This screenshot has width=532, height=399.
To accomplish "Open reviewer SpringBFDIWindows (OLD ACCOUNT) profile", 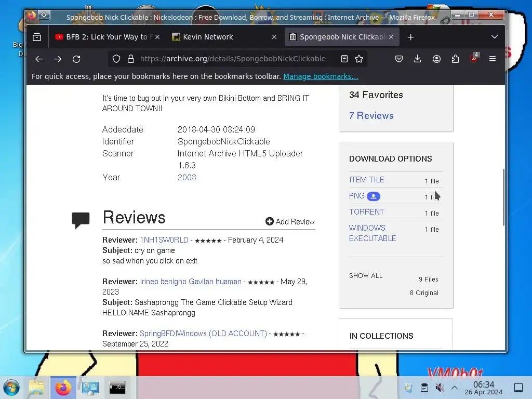I will point(203,334).
